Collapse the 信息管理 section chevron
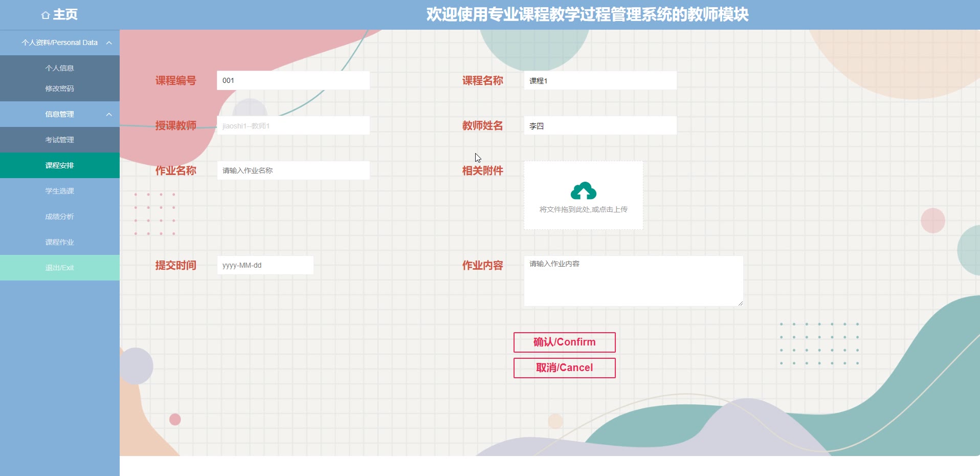The height and width of the screenshot is (476, 980). click(109, 115)
